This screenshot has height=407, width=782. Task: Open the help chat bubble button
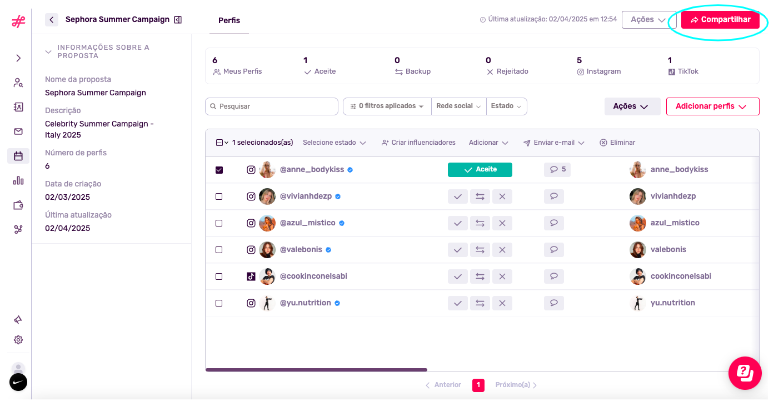745,373
